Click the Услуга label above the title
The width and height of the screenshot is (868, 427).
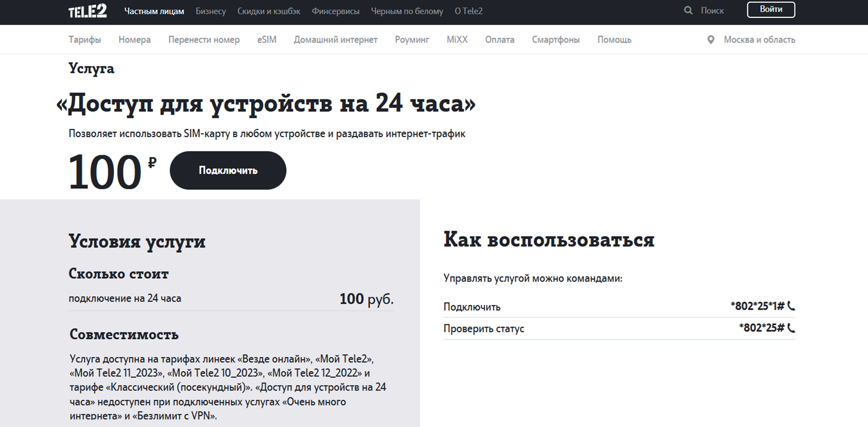(91, 69)
